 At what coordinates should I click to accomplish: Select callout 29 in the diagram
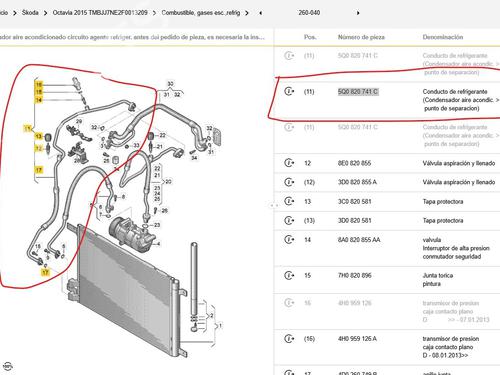pyautogui.click(x=79, y=121)
